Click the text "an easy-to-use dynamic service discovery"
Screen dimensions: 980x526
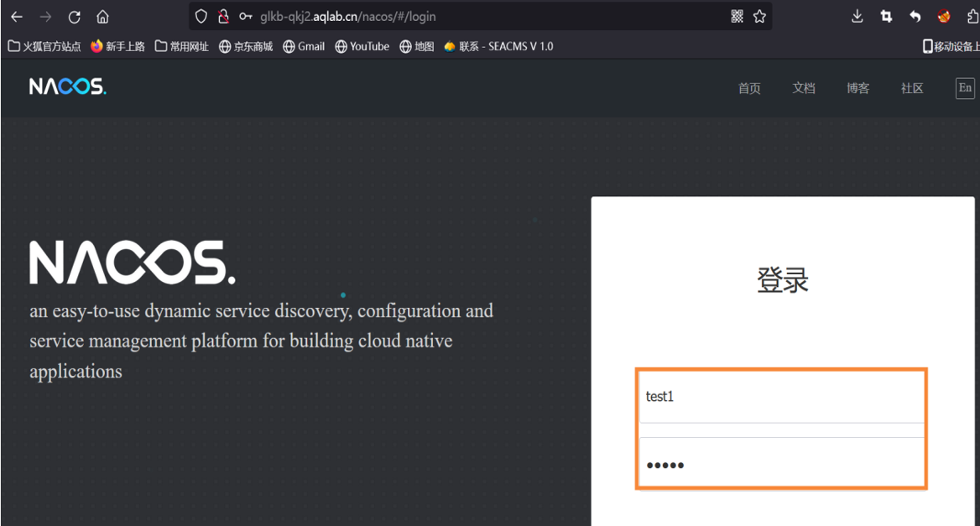coord(190,310)
